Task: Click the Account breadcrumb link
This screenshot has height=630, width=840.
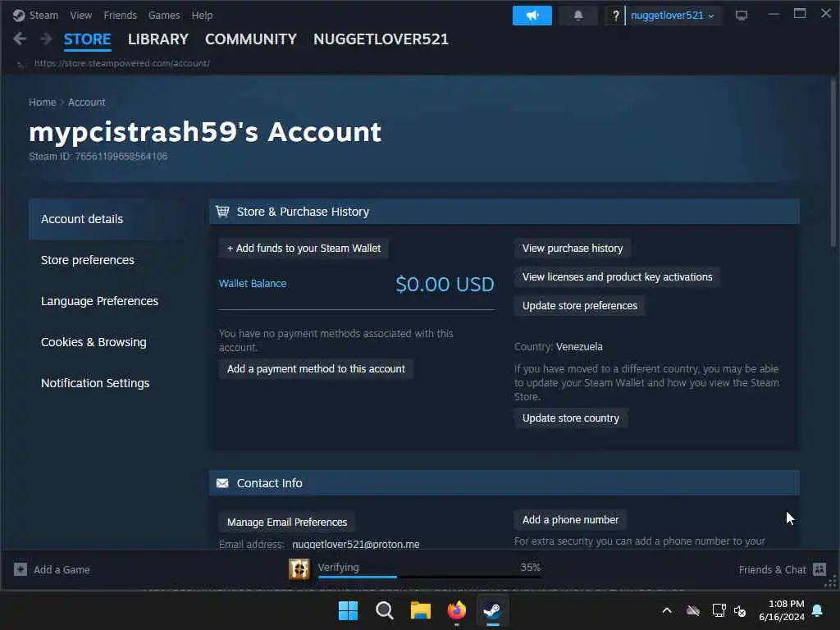Action: tap(87, 103)
